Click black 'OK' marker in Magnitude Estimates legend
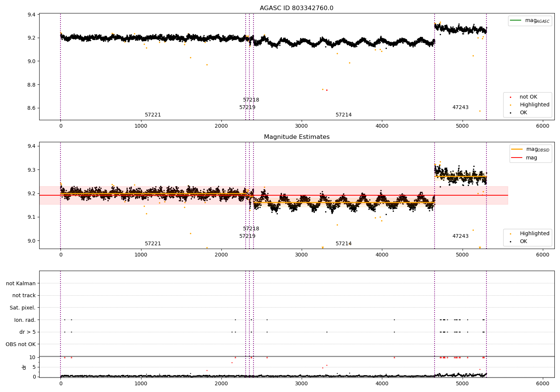560x392 pixels. [x=510, y=242]
